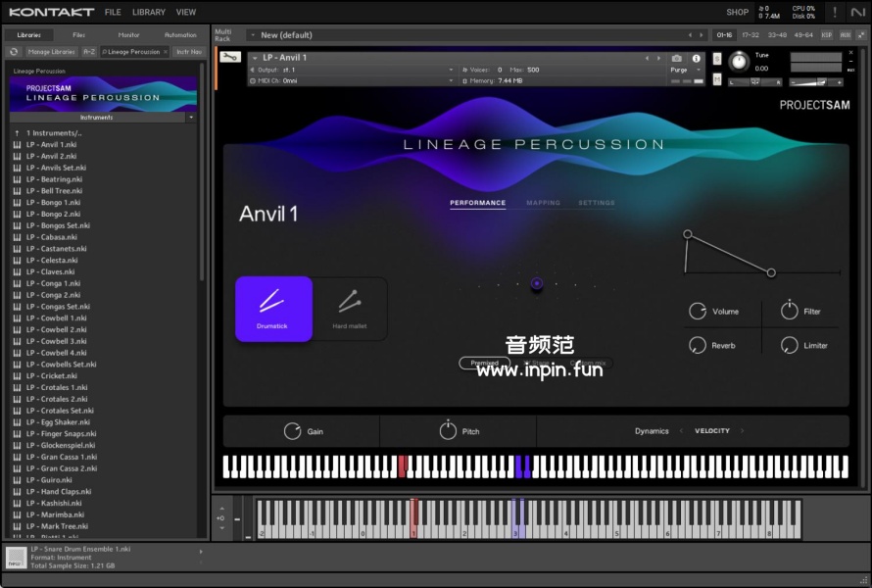
Task: Open the MIDI Ch Omni dropdown
Action: pyautogui.click(x=352, y=80)
